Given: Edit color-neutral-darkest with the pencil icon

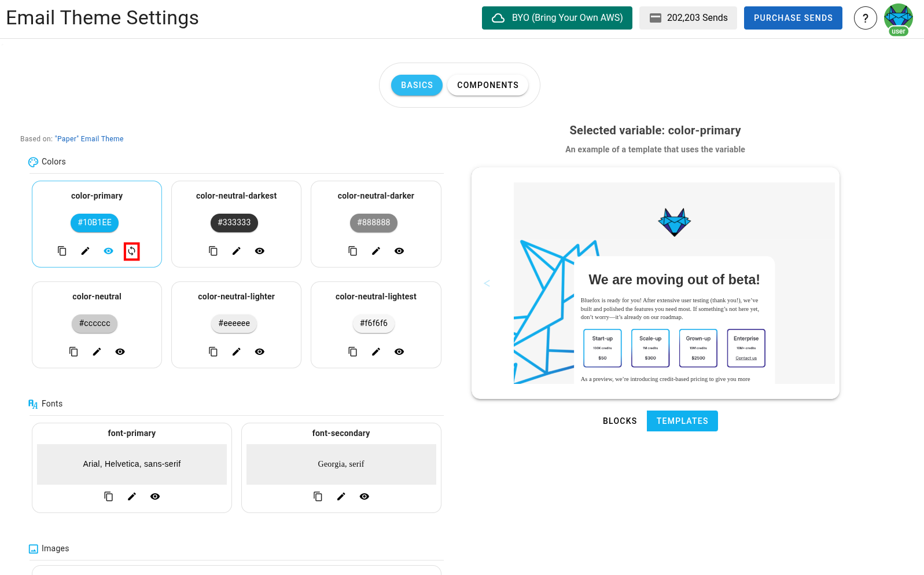Looking at the screenshot, I should tap(236, 251).
